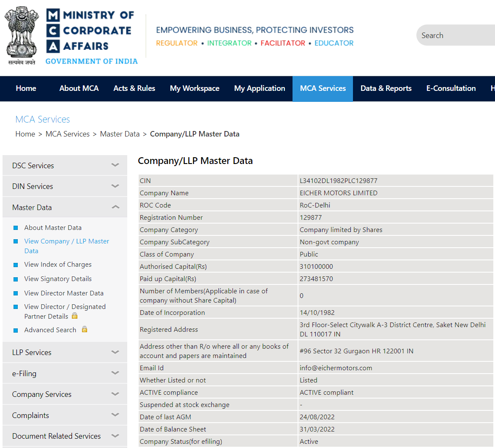Expand the DSC Services section
The width and height of the screenshot is (495, 448).
[65, 165]
